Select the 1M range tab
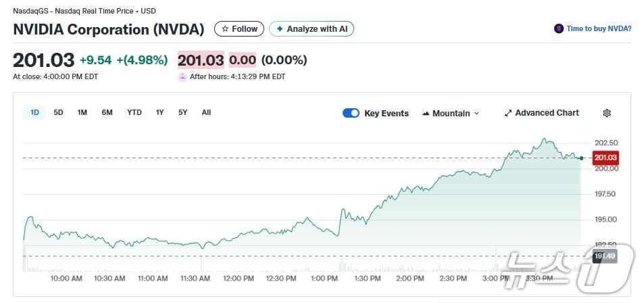 pyautogui.click(x=82, y=112)
